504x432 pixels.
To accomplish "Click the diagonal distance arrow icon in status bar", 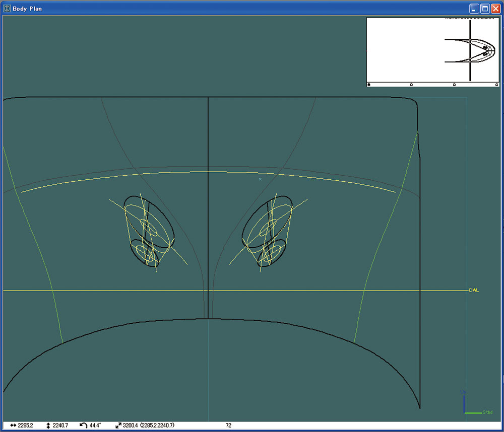I will (118, 425).
